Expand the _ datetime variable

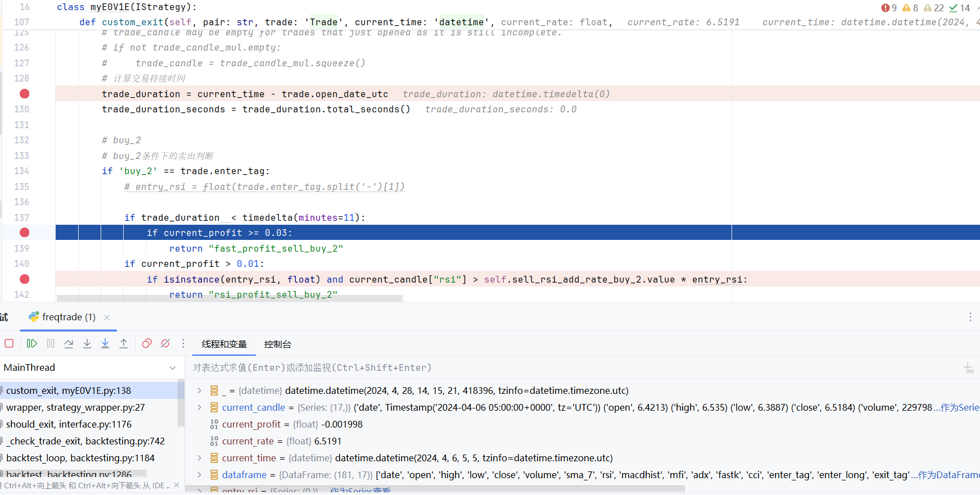tap(199, 390)
